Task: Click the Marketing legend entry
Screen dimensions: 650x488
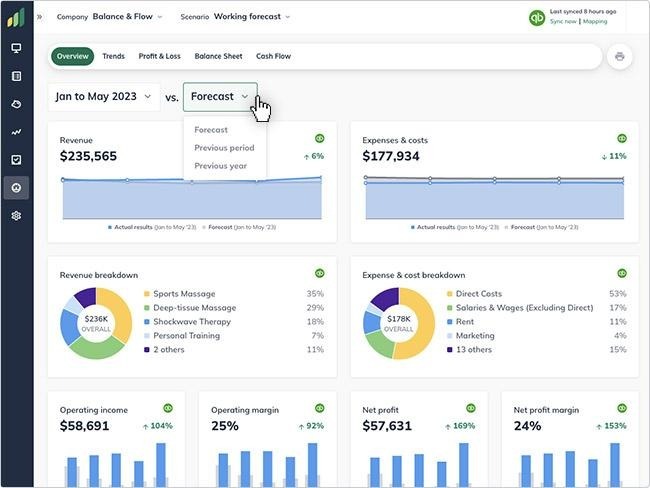Action: coord(475,336)
